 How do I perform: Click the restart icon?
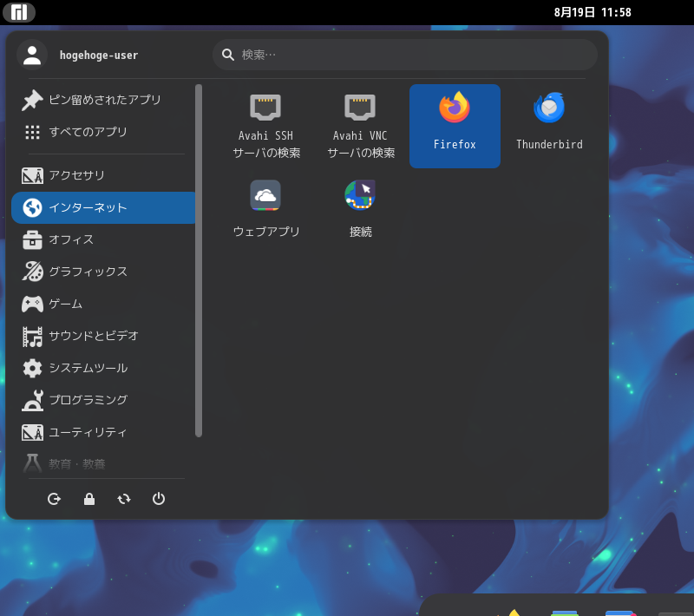pos(124,499)
